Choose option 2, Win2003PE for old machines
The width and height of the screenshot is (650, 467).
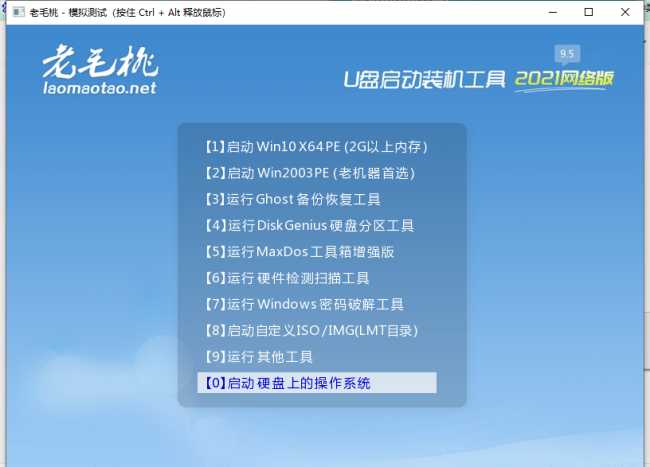(310, 173)
